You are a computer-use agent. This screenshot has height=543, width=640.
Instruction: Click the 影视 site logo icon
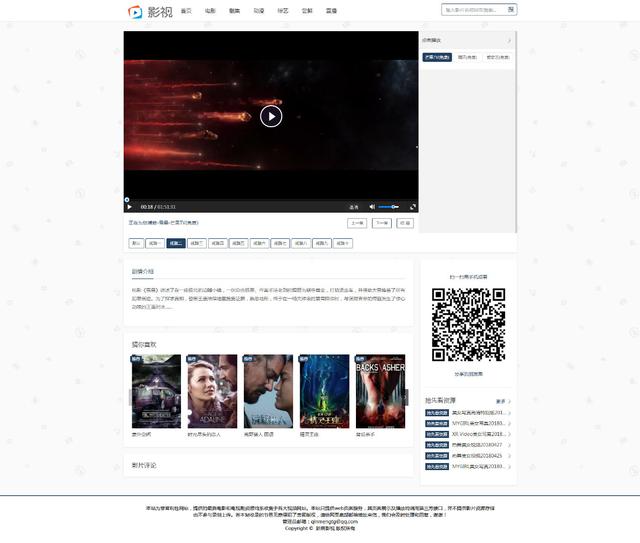tap(135, 12)
